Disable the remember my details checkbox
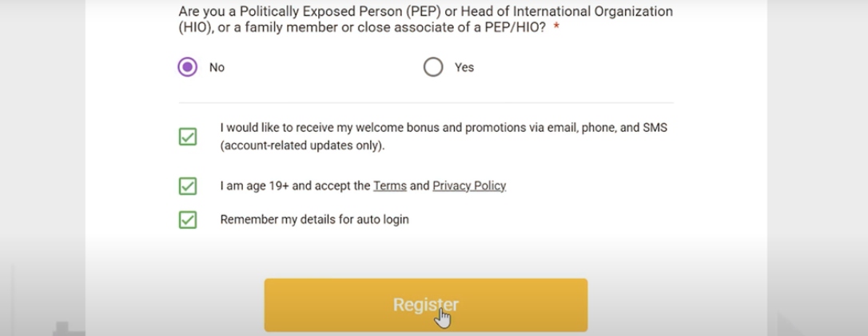 point(188,219)
